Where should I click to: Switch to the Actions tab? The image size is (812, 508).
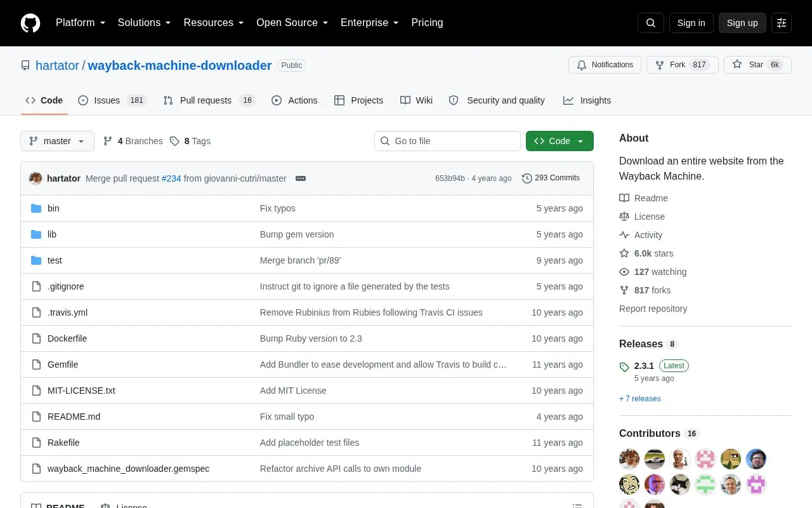[294, 100]
